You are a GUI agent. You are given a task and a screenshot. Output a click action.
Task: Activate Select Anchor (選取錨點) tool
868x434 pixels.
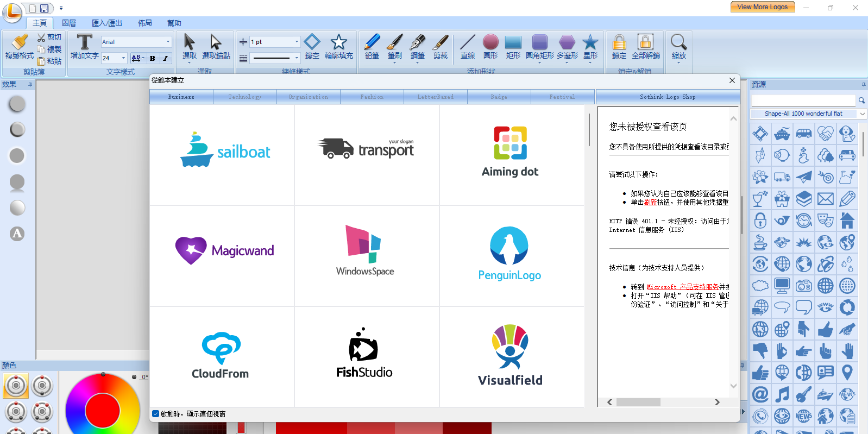[x=216, y=47]
